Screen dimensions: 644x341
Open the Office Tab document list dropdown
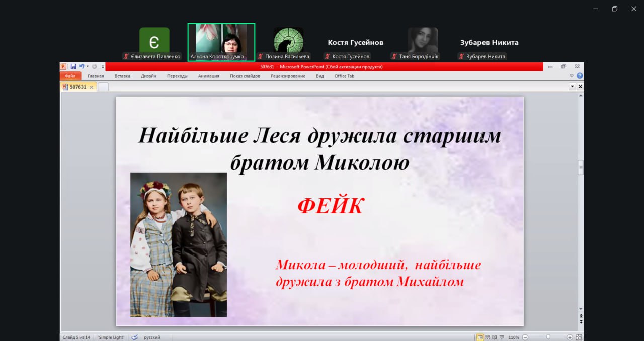pyautogui.click(x=572, y=87)
